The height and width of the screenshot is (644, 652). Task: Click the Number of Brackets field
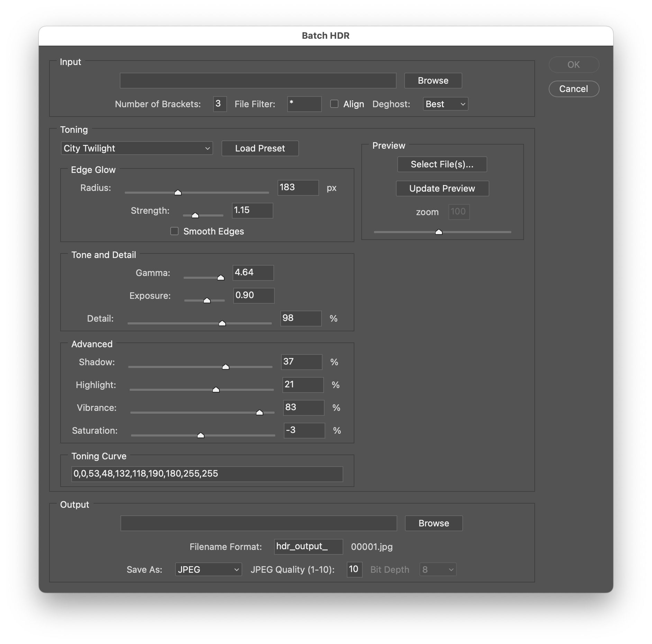(x=220, y=104)
